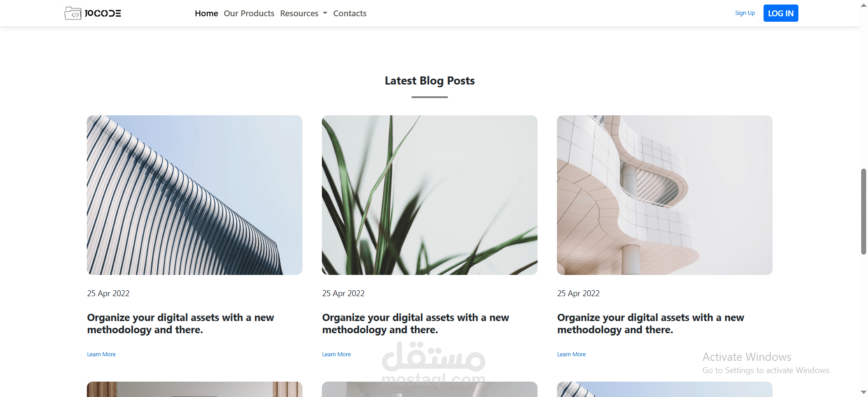This screenshot has height=397, width=868.
Task: Click the Sign Up link
Action: [745, 13]
